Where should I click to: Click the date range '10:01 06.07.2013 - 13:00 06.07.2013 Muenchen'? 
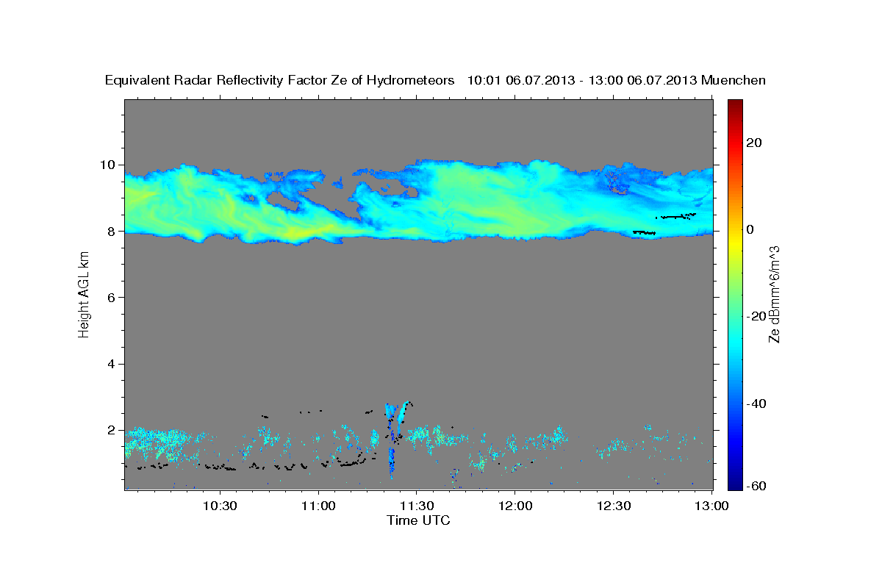(x=617, y=80)
